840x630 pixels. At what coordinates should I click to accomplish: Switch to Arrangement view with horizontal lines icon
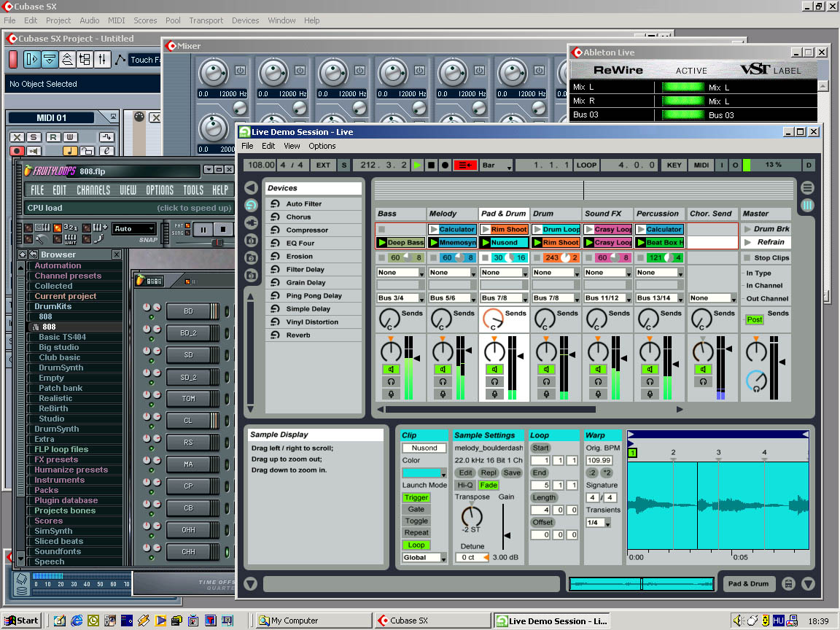tap(807, 188)
